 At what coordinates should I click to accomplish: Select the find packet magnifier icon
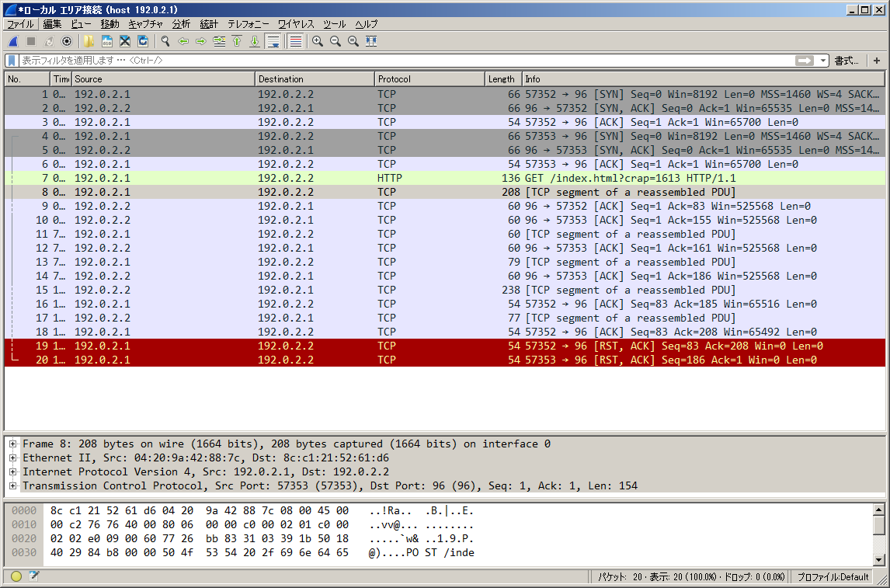click(165, 40)
